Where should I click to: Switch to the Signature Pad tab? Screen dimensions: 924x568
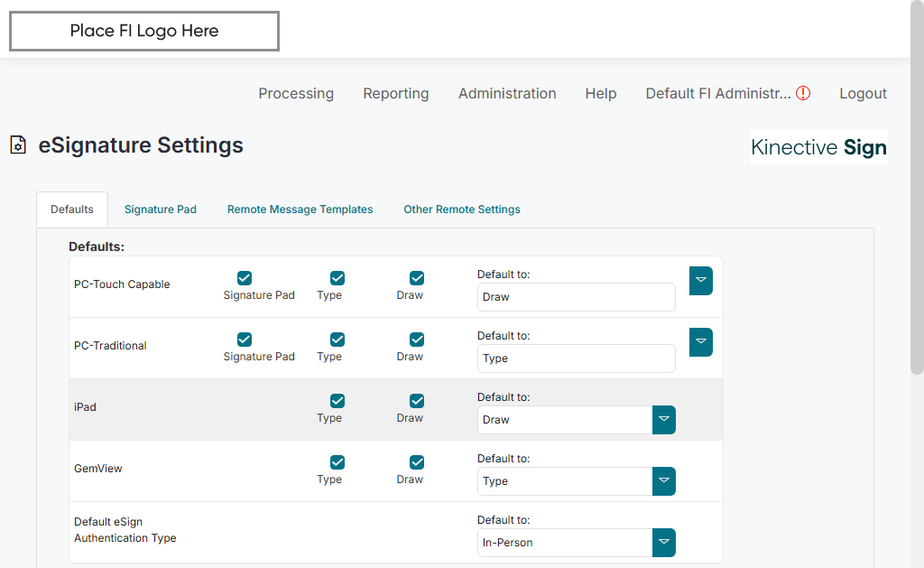click(x=161, y=210)
